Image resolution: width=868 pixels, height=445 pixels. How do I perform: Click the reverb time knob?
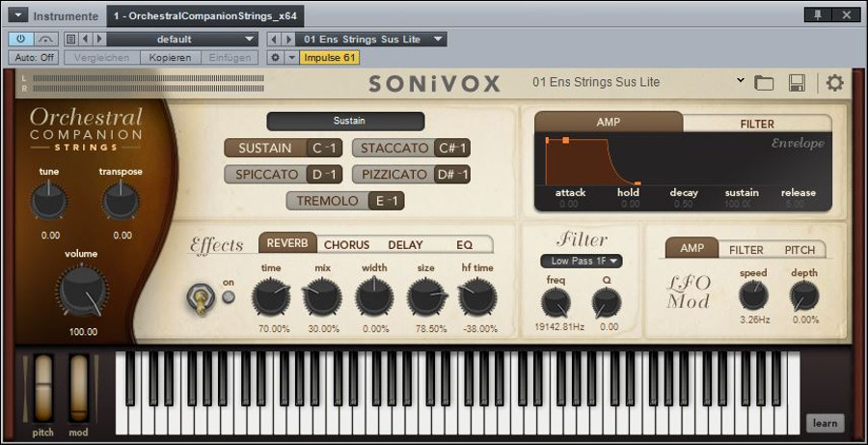(271, 297)
